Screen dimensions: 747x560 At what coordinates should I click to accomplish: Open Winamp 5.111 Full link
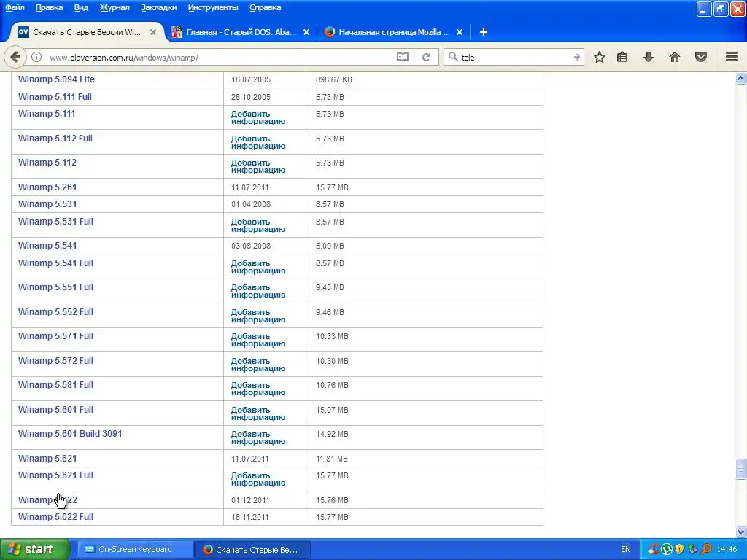click(x=55, y=97)
